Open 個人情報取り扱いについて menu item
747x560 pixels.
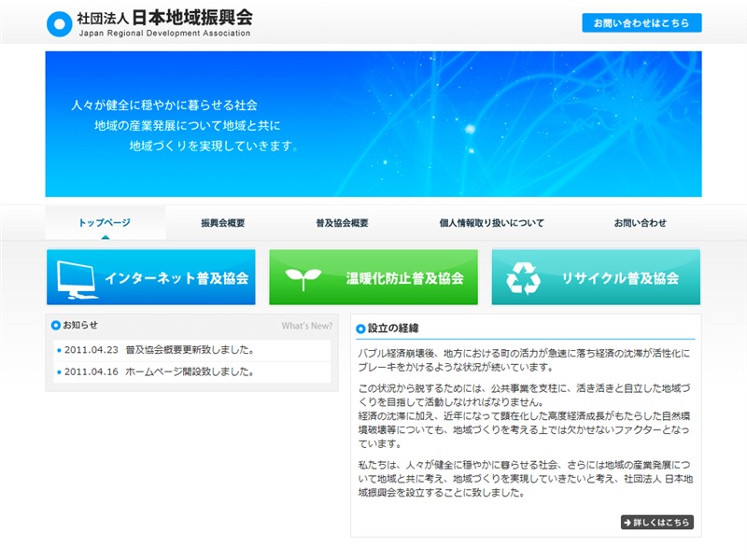492,223
